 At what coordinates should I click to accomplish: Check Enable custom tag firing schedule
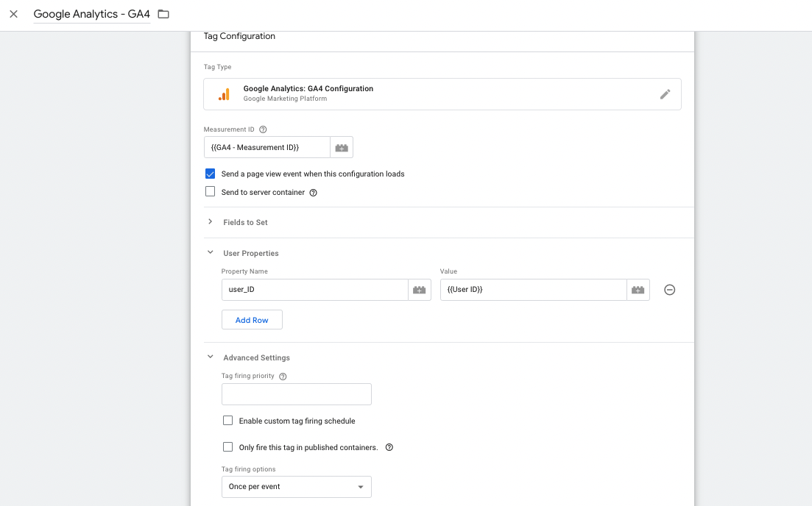pos(227,421)
